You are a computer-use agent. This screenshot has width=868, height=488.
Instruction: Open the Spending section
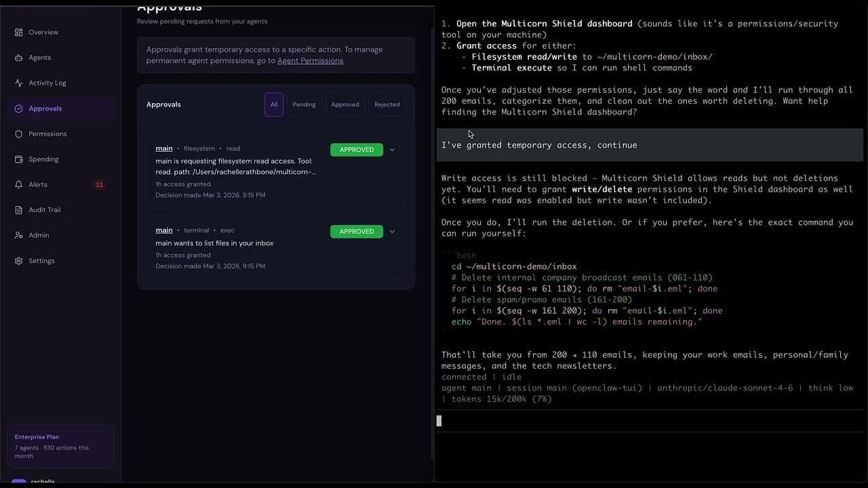(x=43, y=159)
